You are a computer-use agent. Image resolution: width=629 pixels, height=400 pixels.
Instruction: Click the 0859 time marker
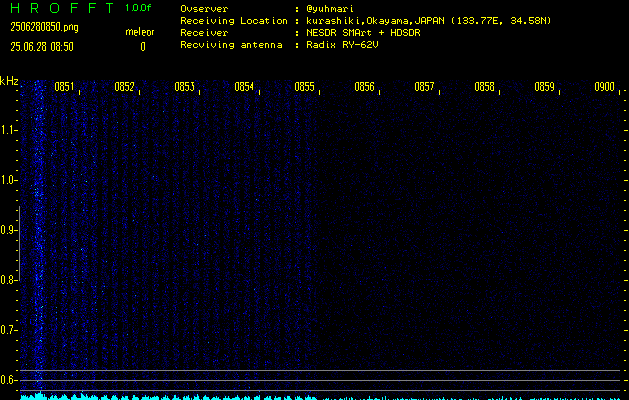click(x=544, y=87)
